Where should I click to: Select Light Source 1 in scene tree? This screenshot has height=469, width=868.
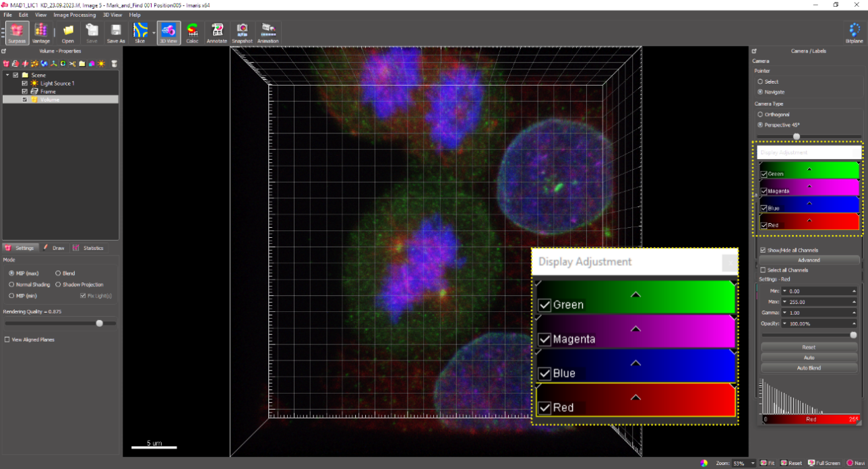pyautogui.click(x=57, y=84)
